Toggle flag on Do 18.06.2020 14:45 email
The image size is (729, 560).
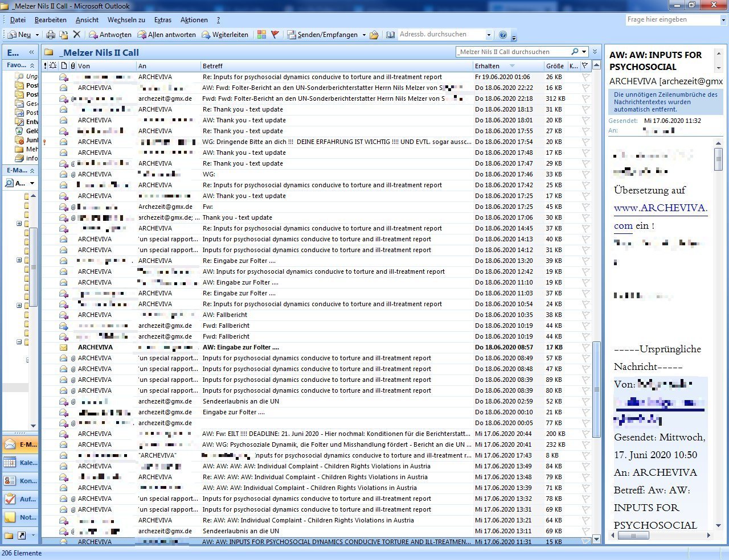click(585, 228)
